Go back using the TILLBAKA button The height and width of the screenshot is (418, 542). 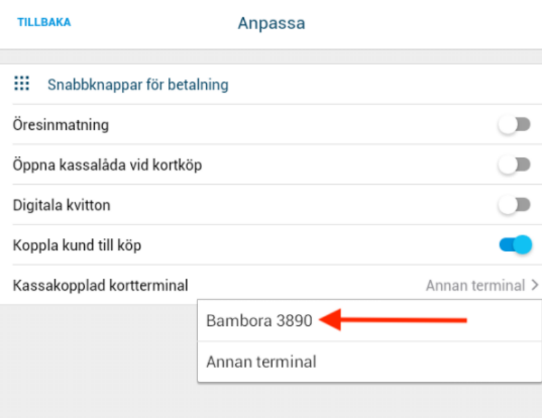tap(44, 22)
